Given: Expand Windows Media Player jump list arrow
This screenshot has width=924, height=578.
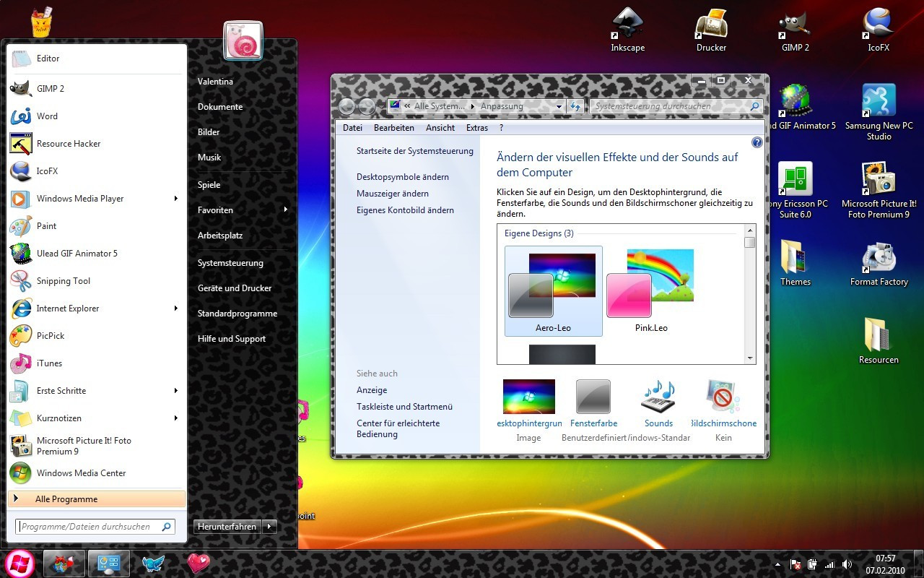Looking at the screenshot, I should pos(175,198).
